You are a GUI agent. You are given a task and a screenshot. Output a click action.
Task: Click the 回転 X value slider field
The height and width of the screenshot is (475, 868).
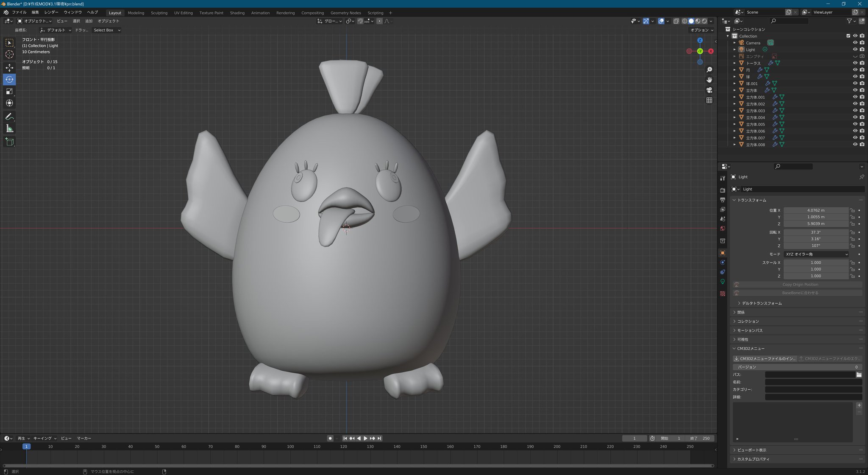coord(815,232)
